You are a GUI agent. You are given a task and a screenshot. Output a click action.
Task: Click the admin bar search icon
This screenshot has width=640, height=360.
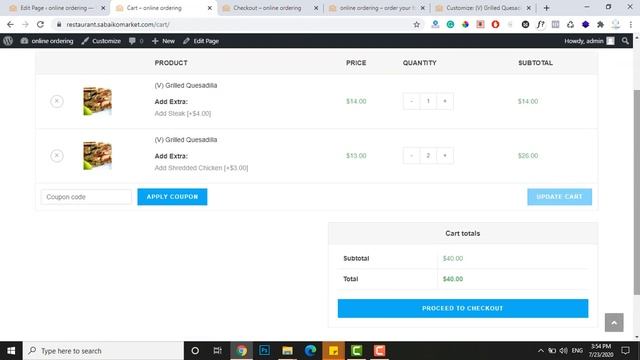point(625,41)
